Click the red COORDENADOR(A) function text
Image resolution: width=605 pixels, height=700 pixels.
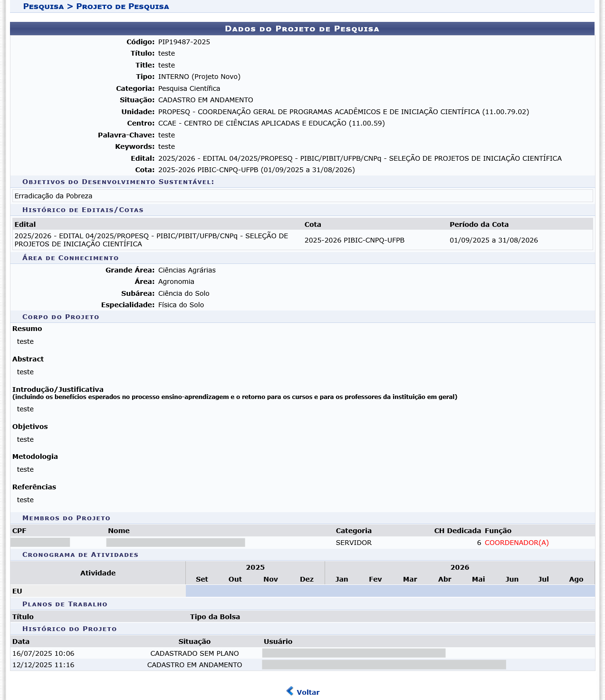(517, 543)
